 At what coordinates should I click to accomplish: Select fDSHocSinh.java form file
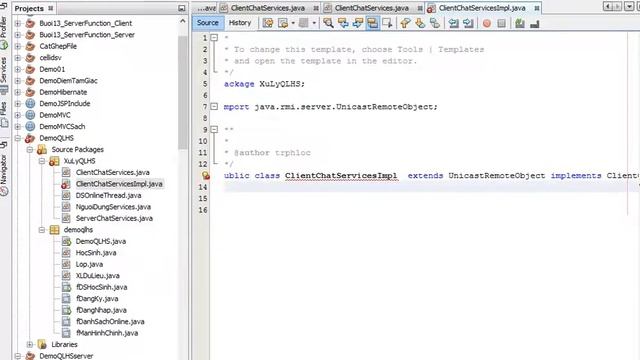pos(101,287)
